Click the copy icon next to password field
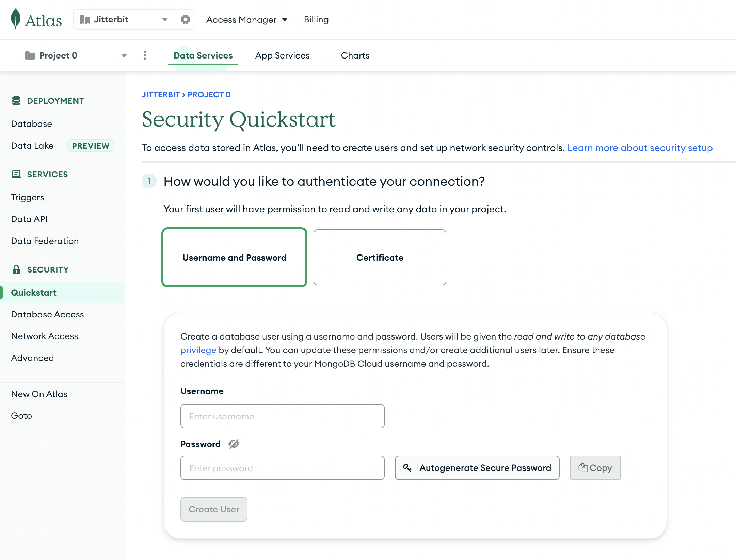This screenshot has height=560, width=736. coord(583,468)
